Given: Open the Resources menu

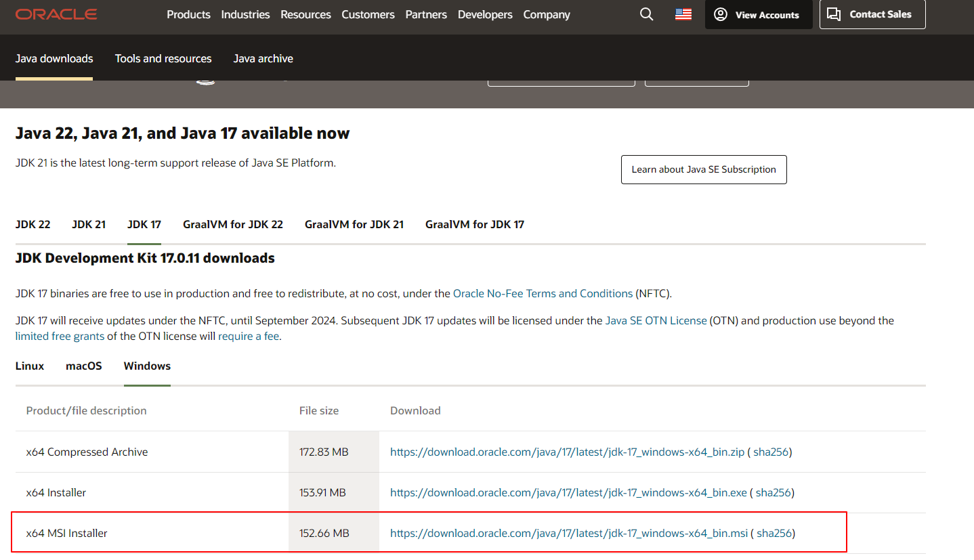Looking at the screenshot, I should coord(305,14).
